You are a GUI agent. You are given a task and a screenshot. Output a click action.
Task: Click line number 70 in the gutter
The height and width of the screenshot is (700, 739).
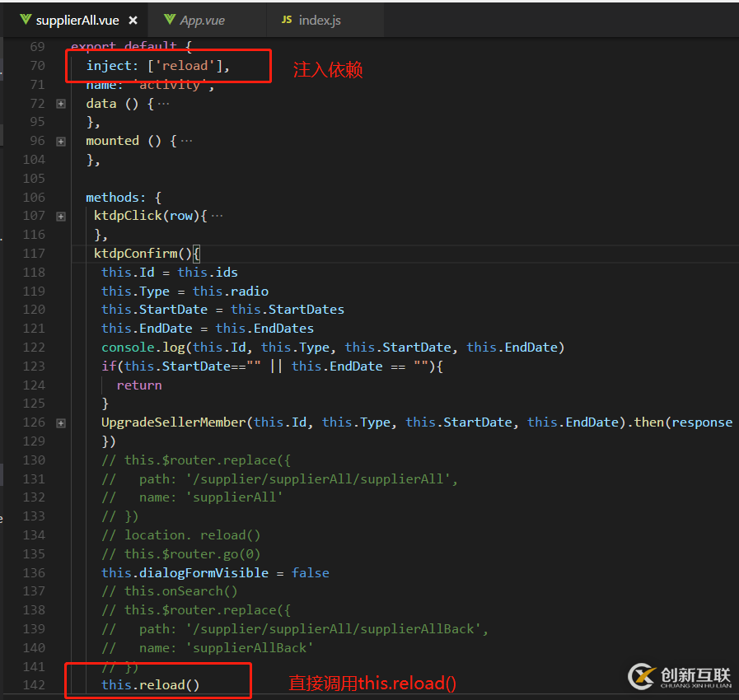37,66
